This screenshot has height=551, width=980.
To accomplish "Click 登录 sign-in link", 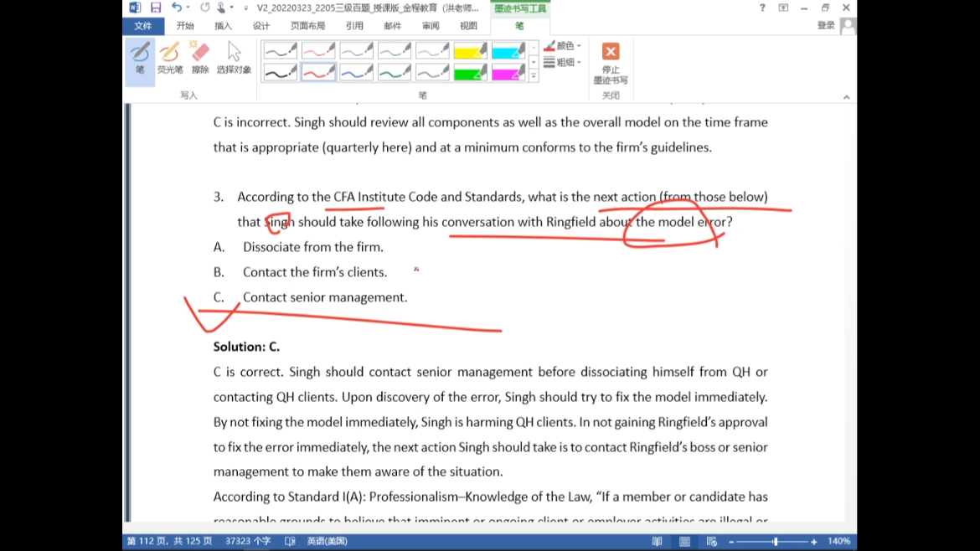I will coord(826,26).
